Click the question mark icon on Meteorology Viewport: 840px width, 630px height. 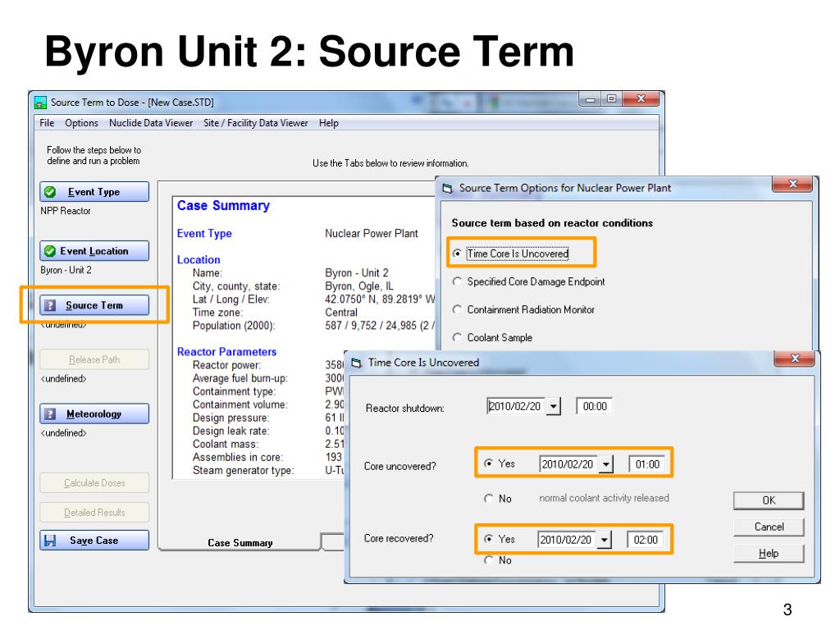(50, 413)
